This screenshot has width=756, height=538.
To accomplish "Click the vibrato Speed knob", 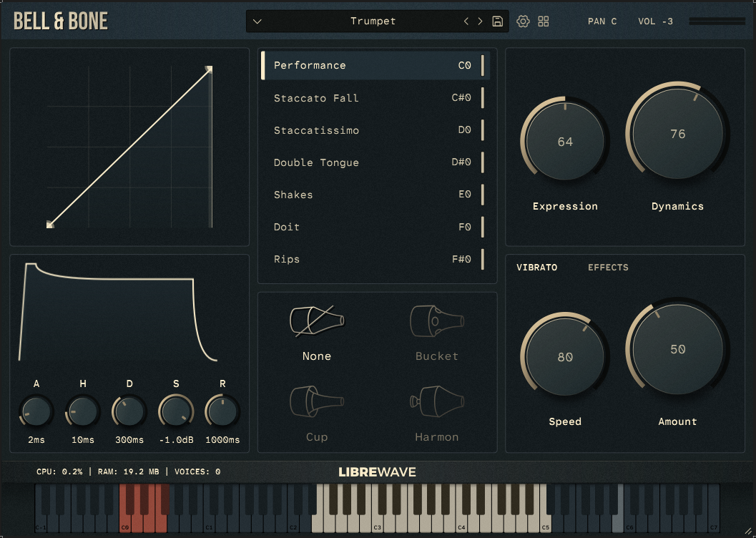I will (x=565, y=357).
